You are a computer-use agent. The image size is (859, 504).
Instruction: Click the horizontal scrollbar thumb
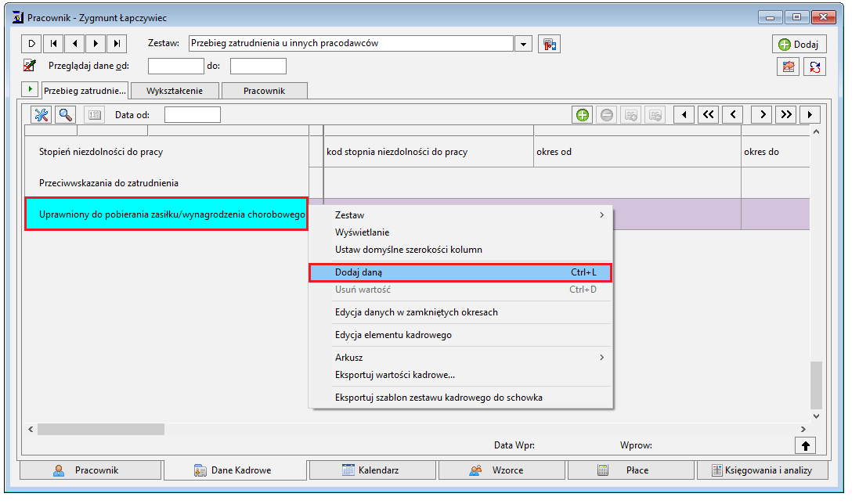coord(101,430)
